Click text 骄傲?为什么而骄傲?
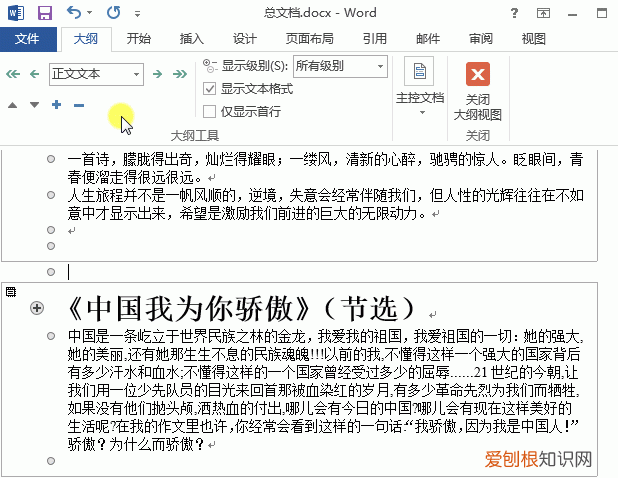The image size is (618, 478). 136,445
